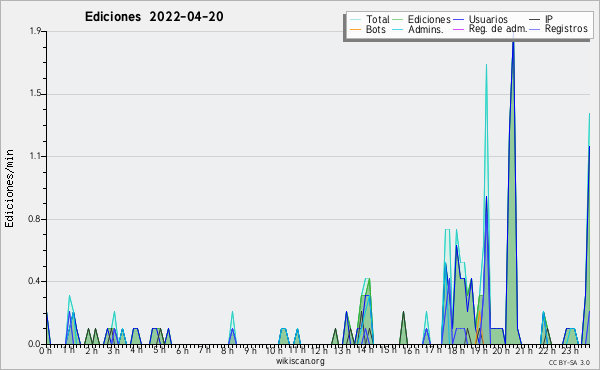Viewport: 600px width, 370px height.
Task: Click the y-axis value '0.0'
Action: coord(34,344)
